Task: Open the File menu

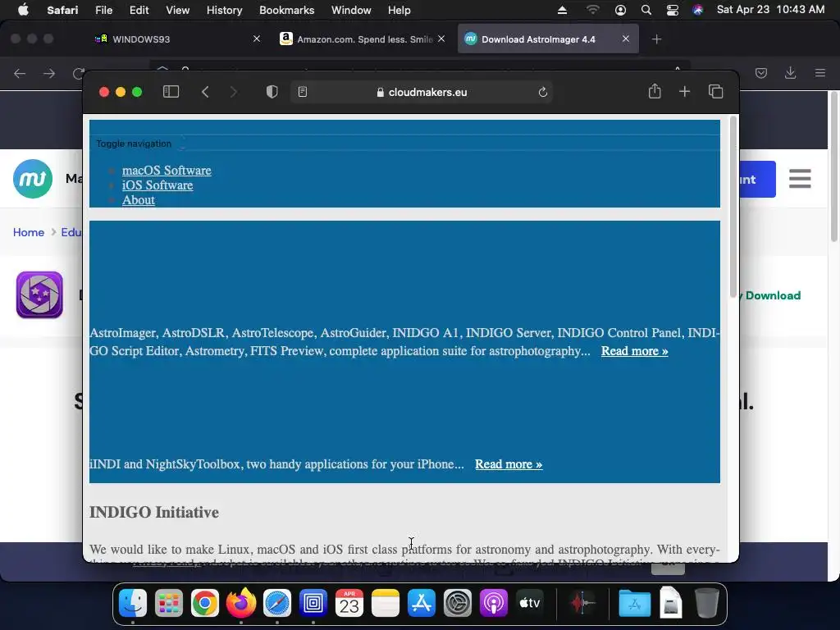Action: pos(104,10)
